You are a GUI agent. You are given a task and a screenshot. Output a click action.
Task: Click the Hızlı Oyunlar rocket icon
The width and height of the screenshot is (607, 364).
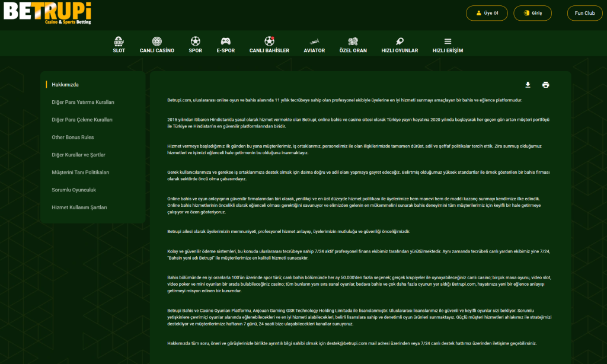(x=400, y=41)
